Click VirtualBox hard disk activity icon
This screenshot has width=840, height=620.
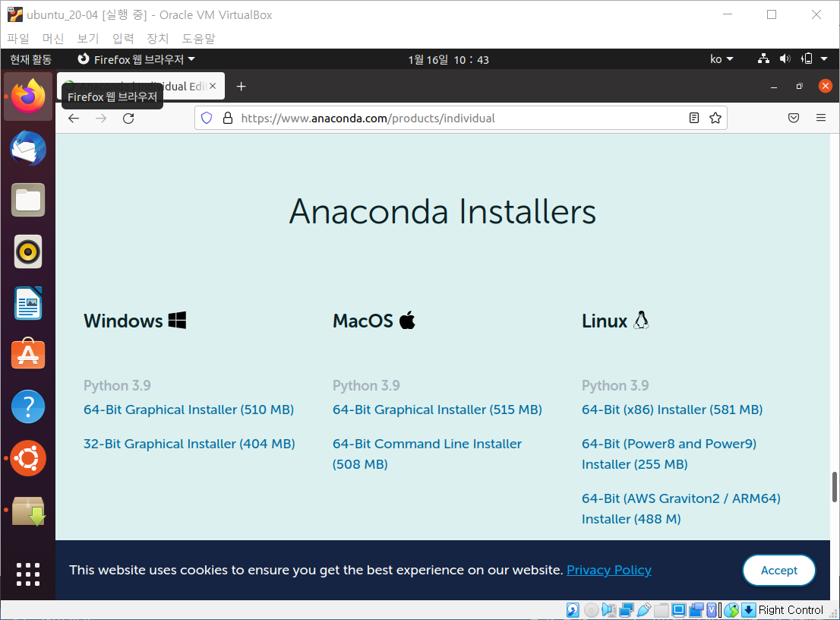point(573,610)
